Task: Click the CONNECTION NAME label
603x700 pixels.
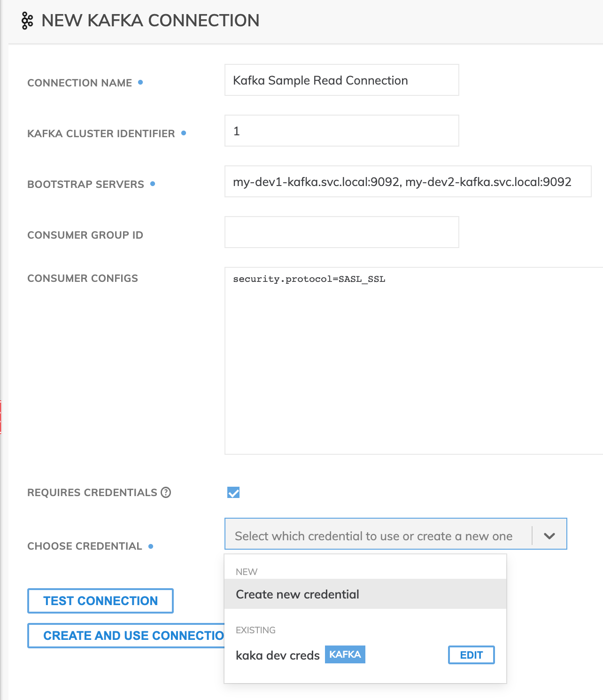Action: pyautogui.click(x=80, y=83)
